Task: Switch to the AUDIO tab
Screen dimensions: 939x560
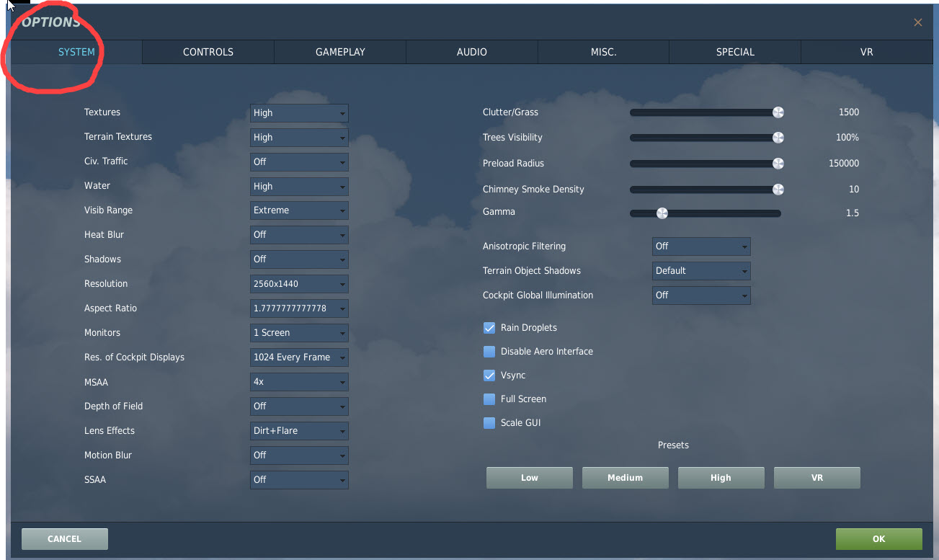Action: [x=472, y=52]
